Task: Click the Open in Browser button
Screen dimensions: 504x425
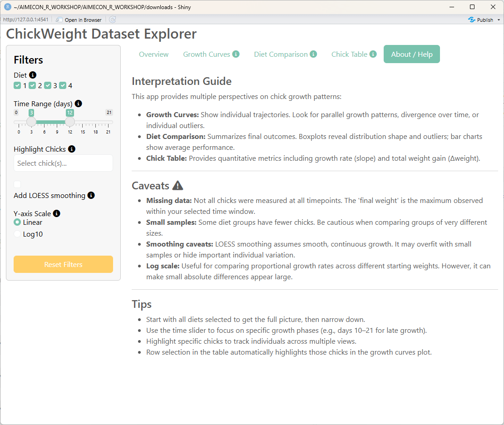Action: [x=79, y=20]
